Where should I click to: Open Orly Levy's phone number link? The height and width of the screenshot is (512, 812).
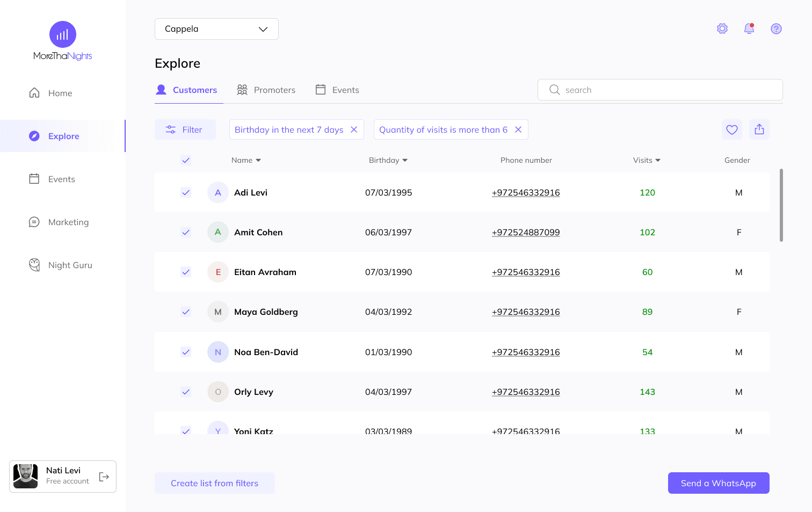[526, 392]
